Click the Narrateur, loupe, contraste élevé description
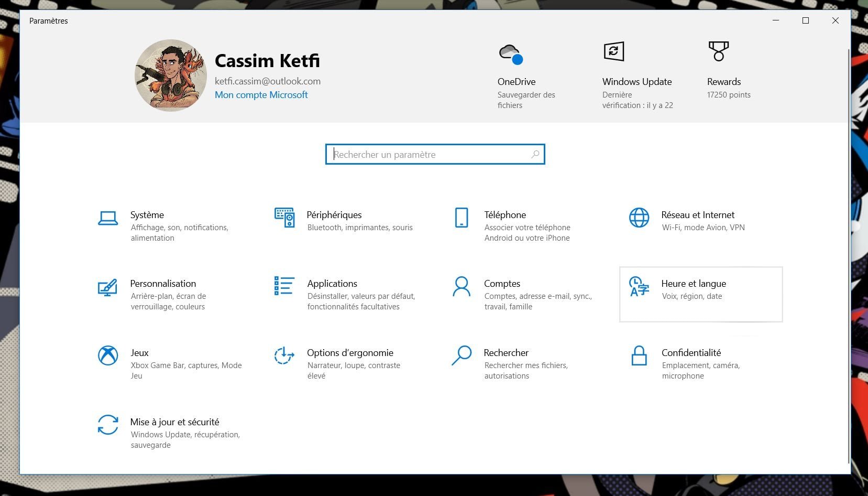868x496 pixels. coord(354,371)
